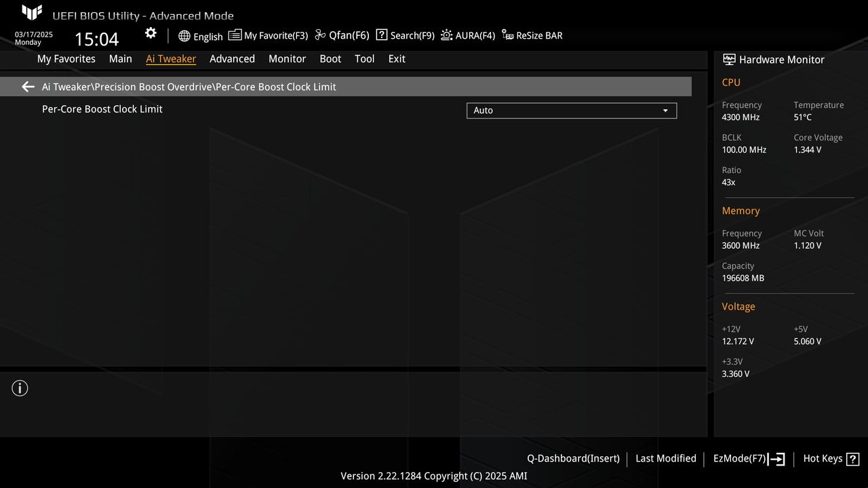Click Core Voltage value 1.344 V
This screenshot has width=868, height=488.
(x=808, y=150)
